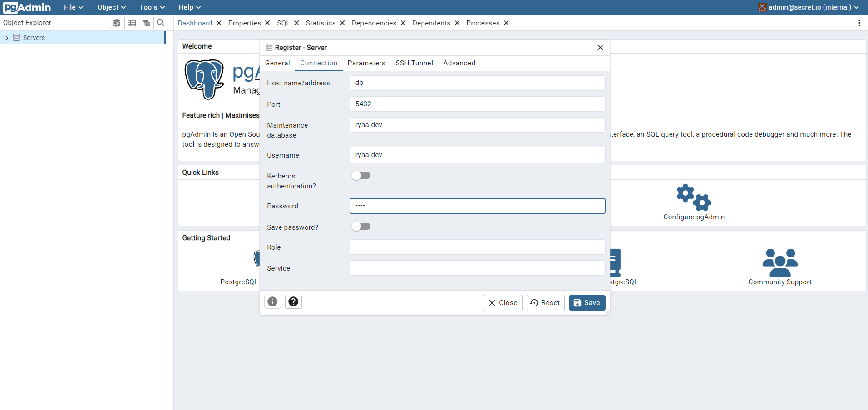The width and height of the screenshot is (868, 410).
Task: Close the SQL tab with its X
Action: (x=296, y=23)
